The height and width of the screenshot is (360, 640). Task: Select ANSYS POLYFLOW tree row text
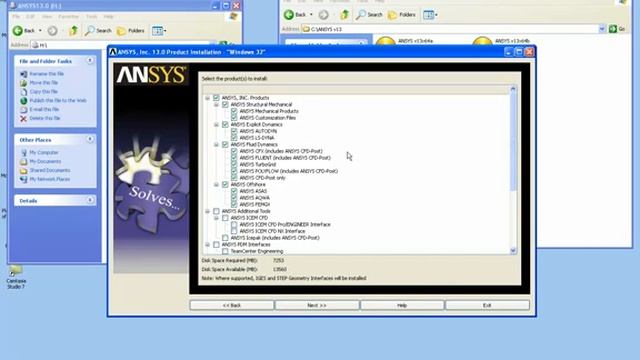(289, 171)
